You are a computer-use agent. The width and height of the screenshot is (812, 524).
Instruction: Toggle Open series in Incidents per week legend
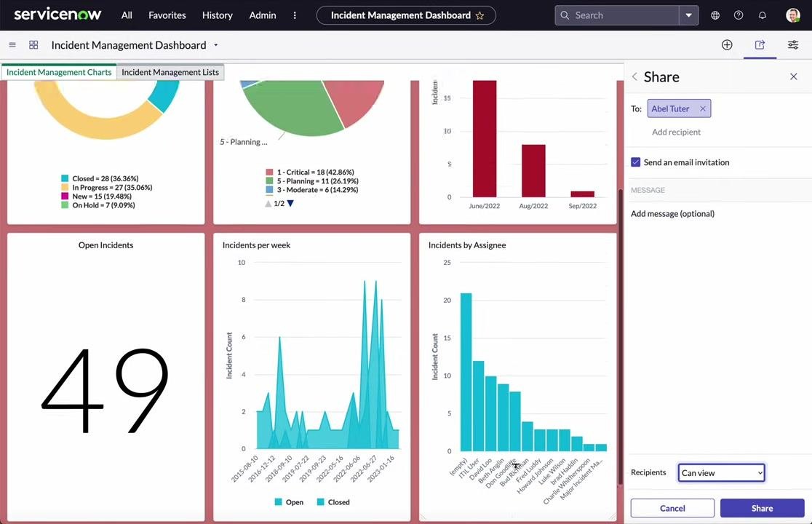289,502
